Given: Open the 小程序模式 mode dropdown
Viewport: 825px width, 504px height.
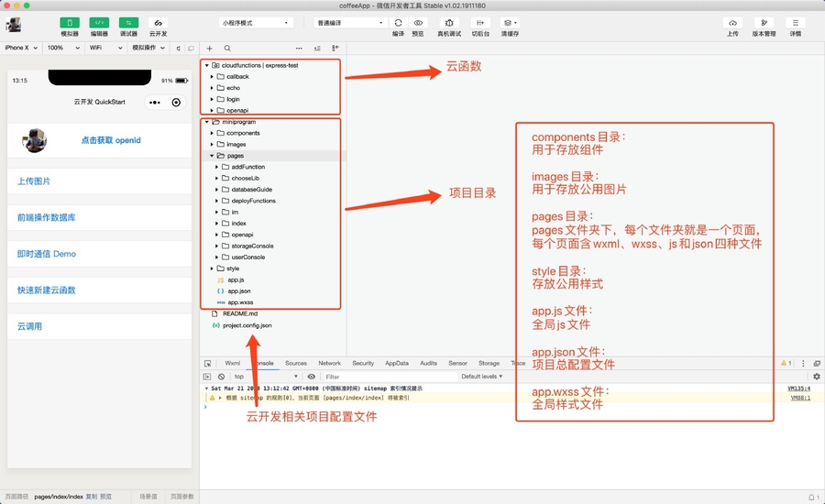Looking at the screenshot, I should (256, 22).
